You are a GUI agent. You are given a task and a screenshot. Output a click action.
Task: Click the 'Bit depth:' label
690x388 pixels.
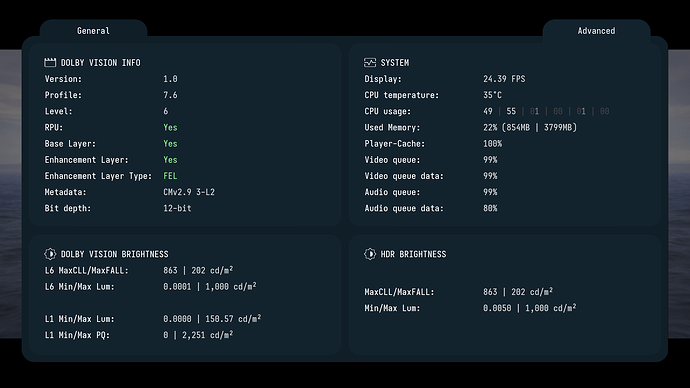point(68,209)
